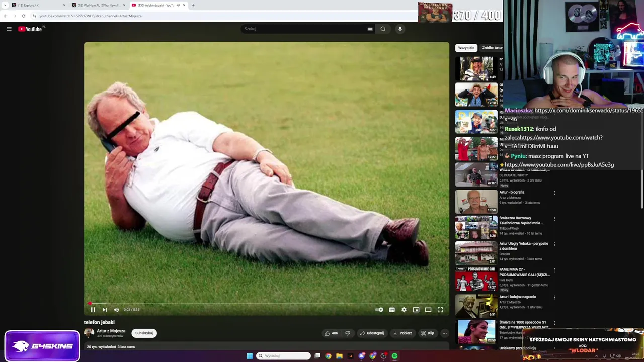Play the Artur - biografia thumbnail
The height and width of the screenshot is (362, 644).
[476, 201]
